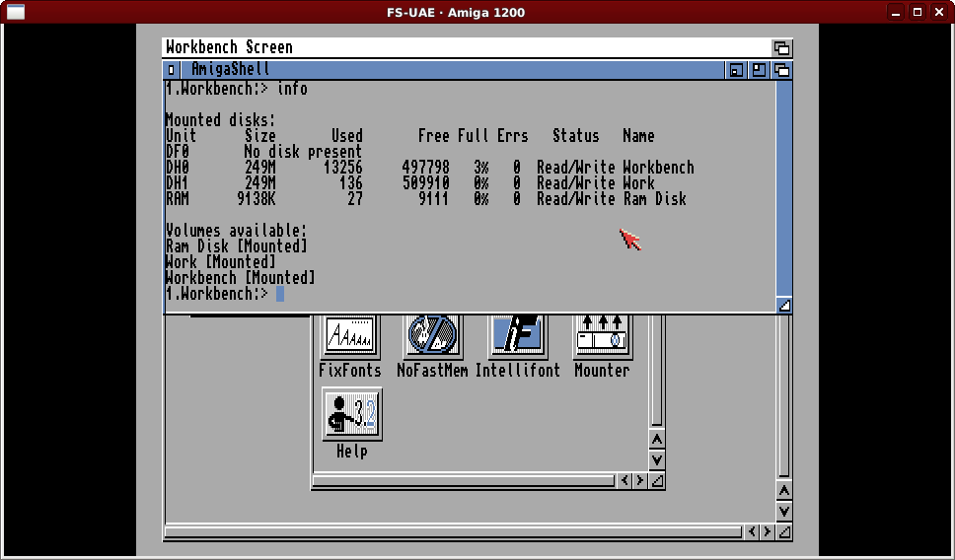Screen dimensions: 955x560
Task: Click 'Work [Mounted]' volume line
Action: pos(220,262)
